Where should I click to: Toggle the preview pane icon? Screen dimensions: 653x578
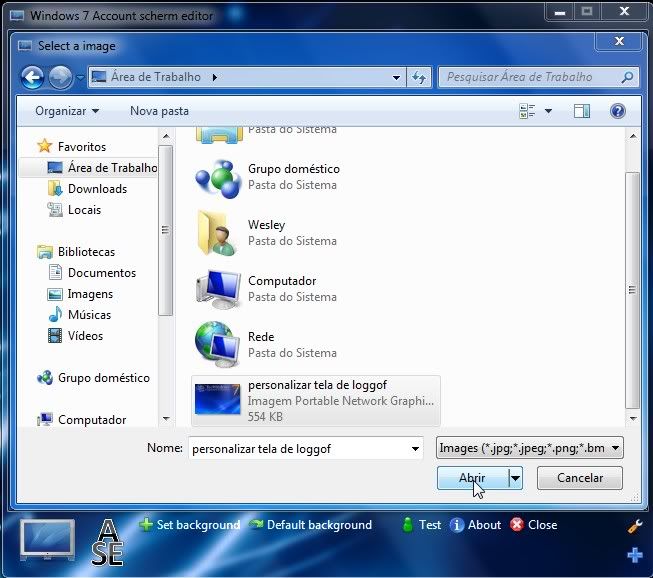[584, 111]
